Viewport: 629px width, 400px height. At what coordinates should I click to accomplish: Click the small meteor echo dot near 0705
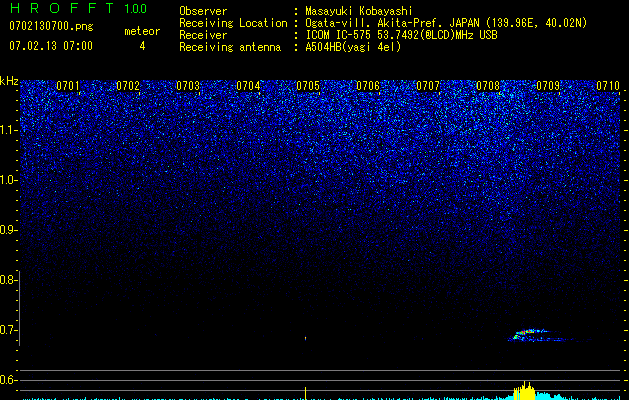[x=305, y=338]
